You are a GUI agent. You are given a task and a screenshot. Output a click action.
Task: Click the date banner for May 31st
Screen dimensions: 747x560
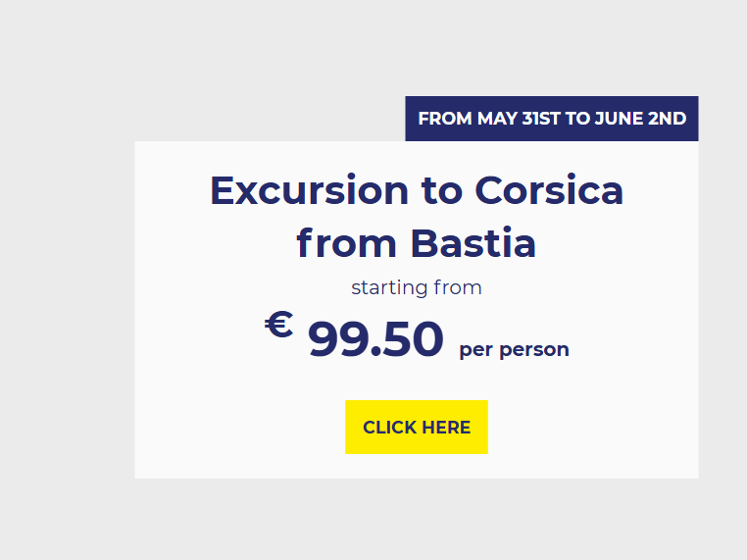click(551, 119)
